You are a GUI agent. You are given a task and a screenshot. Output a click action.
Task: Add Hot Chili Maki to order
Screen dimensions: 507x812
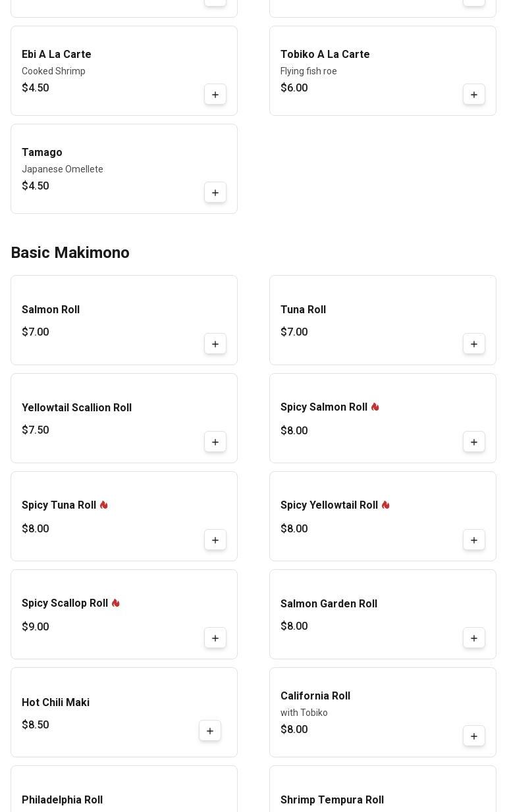210,731
